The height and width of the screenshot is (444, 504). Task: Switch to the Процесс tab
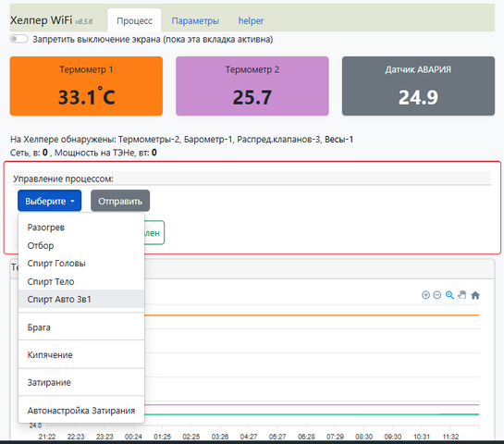pyautogui.click(x=134, y=20)
